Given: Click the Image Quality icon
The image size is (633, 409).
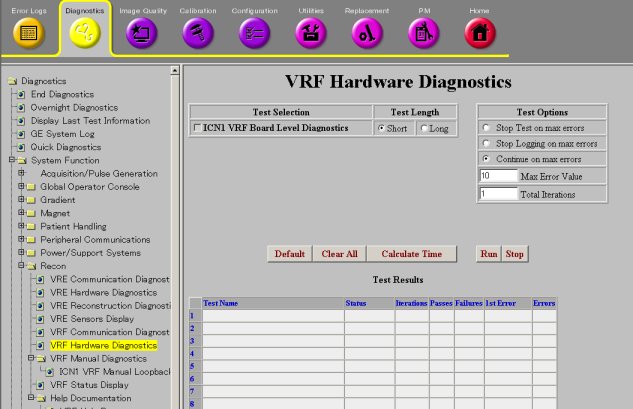Looking at the screenshot, I should pyautogui.click(x=141, y=32).
